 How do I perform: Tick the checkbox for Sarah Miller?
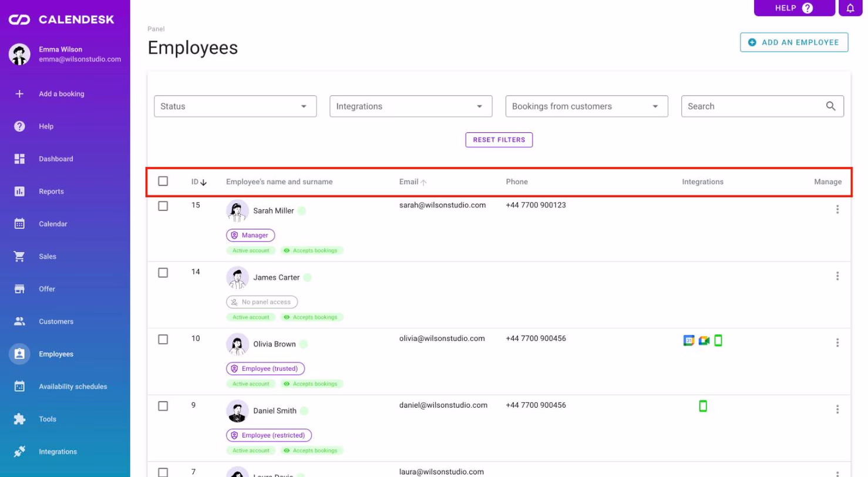click(163, 206)
